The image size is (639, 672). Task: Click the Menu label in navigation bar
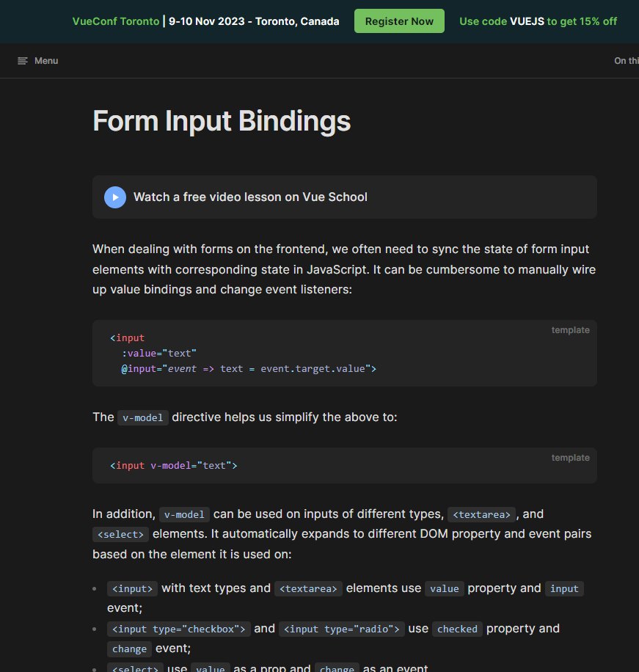point(46,61)
